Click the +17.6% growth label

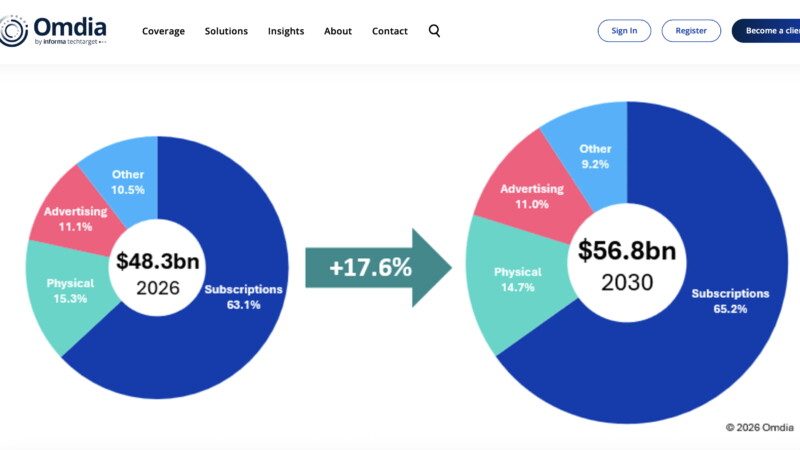coord(370,267)
